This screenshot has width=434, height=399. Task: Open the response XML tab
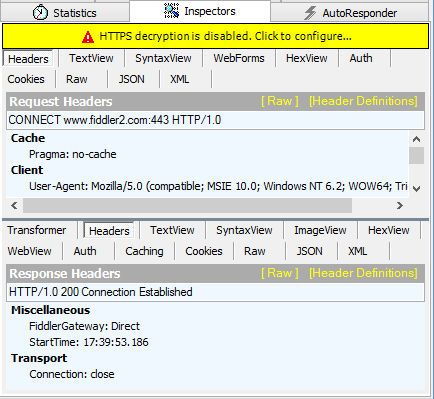pyautogui.click(x=358, y=251)
